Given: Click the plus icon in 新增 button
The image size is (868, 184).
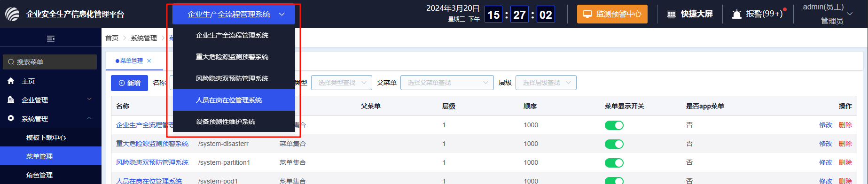Looking at the screenshot, I should 122,83.
